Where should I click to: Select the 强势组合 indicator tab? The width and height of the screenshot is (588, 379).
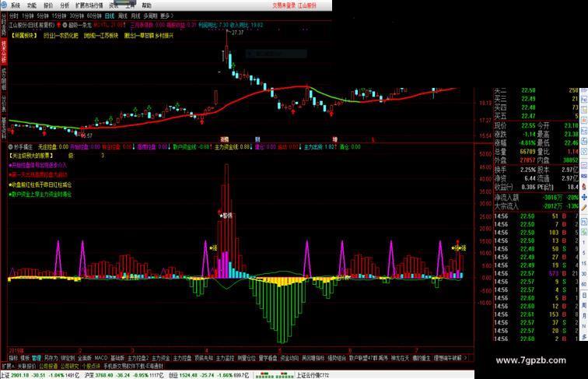click(336, 358)
